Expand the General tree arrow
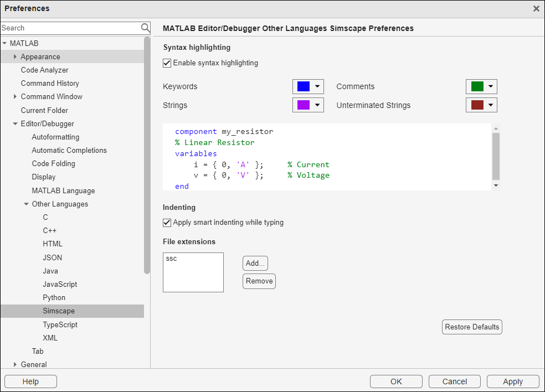 tap(15, 364)
